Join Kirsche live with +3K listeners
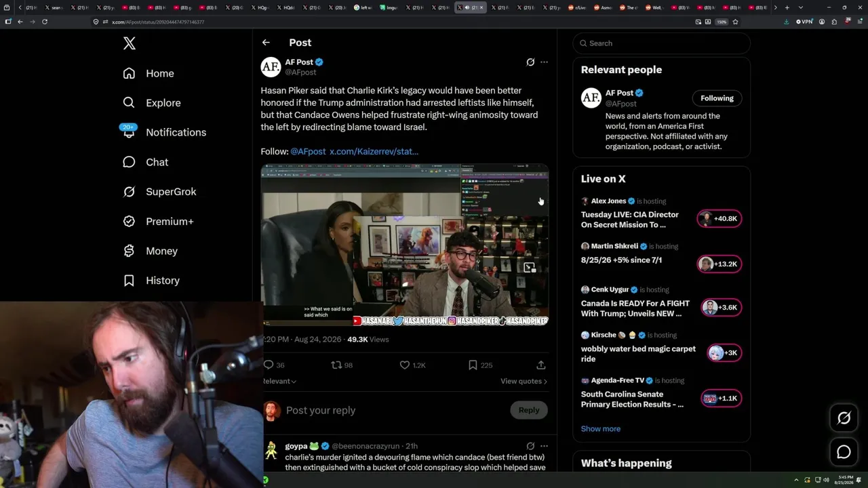 click(724, 352)
